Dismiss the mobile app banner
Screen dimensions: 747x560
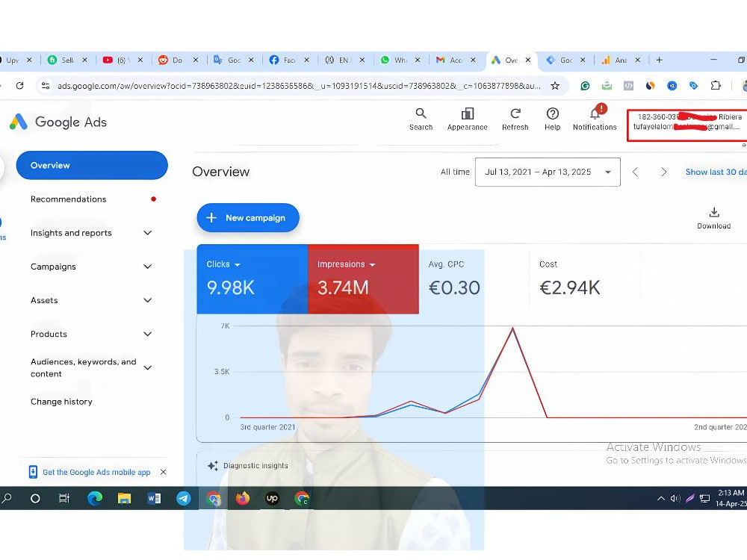click(x=164, y=472)
